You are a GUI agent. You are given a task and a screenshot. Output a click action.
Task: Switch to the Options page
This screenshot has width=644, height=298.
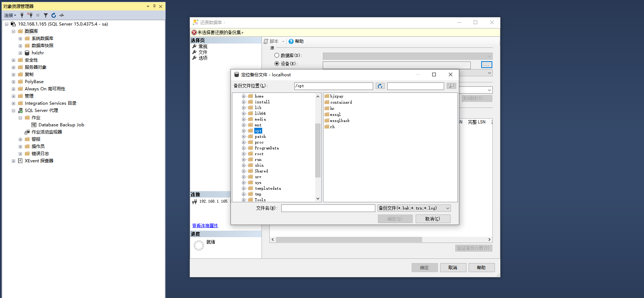[203, 58]
